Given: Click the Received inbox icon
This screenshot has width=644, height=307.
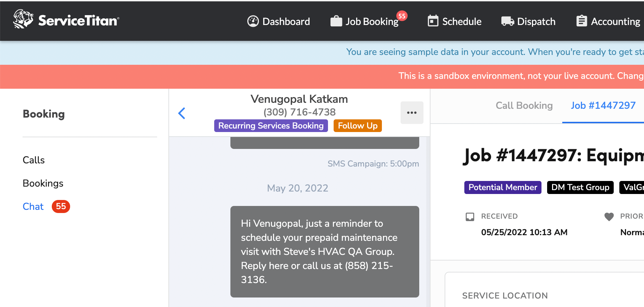Looking at the screenshot, I should click(470, 217).
